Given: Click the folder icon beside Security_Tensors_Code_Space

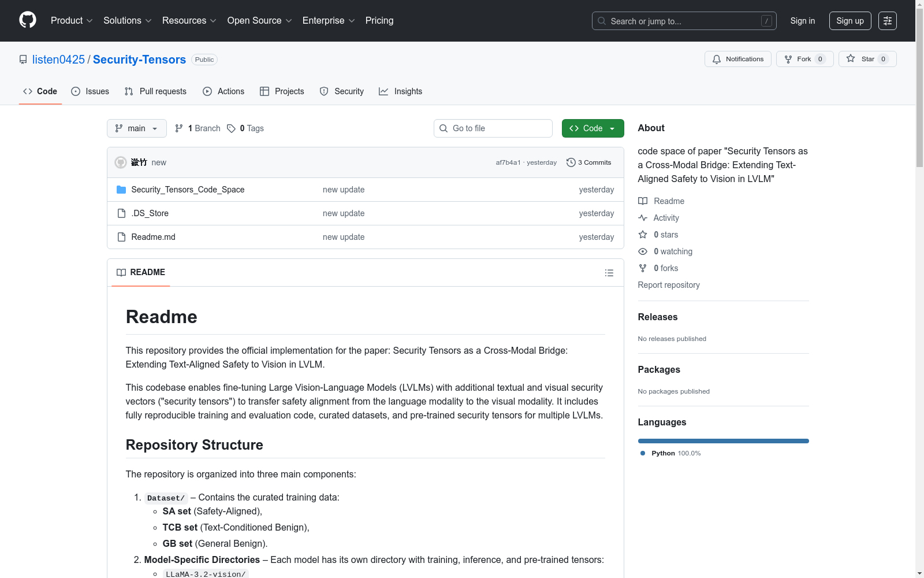Looking at the screenshot, I should pyautogui.click(x=121, y=190).
